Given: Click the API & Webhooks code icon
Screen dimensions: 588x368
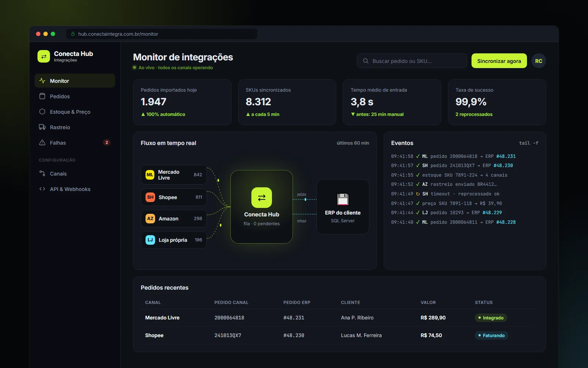Looking at the screenshot, I should coord(42,189).
